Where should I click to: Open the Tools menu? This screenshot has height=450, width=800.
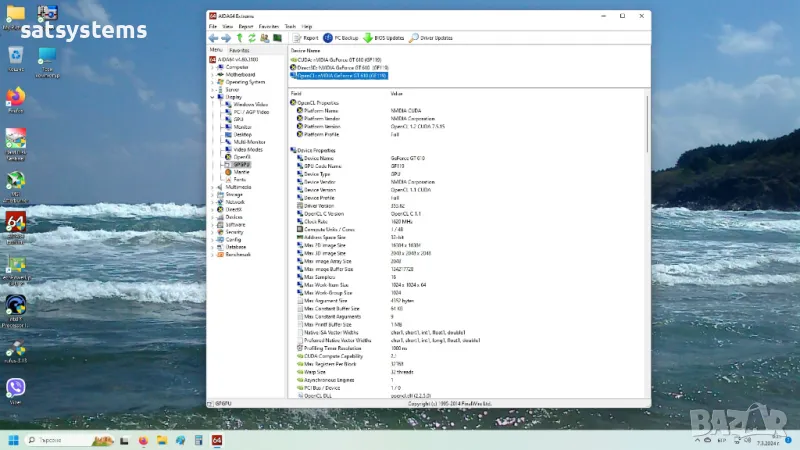coord(290,26)
